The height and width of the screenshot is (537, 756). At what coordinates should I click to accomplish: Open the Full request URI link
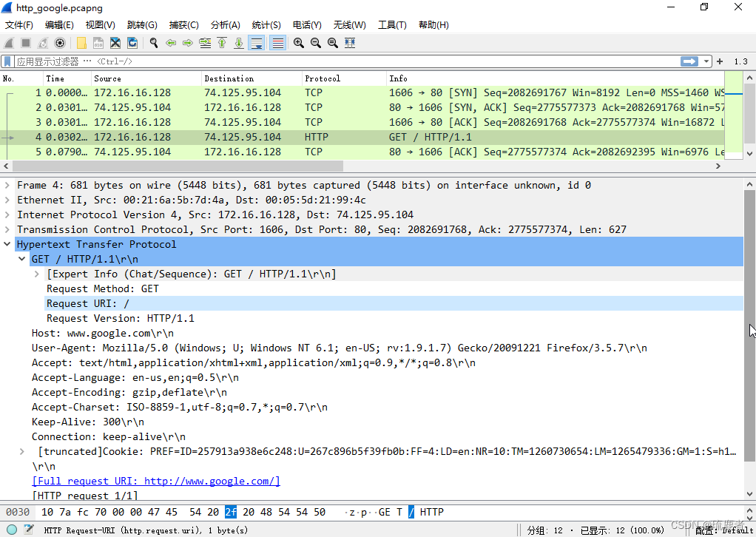coord(156,481)
